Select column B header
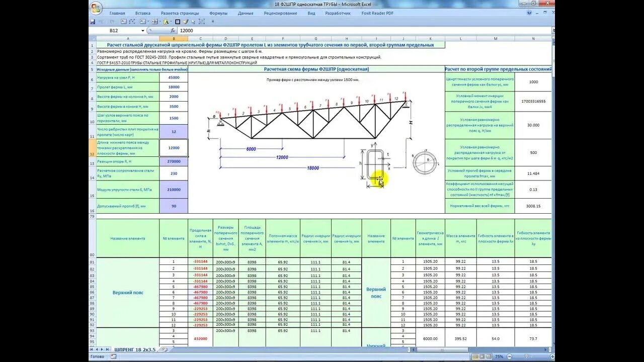The width and height of the screenshot is (644, 362). pyautogui.click(x=174, y=38)
